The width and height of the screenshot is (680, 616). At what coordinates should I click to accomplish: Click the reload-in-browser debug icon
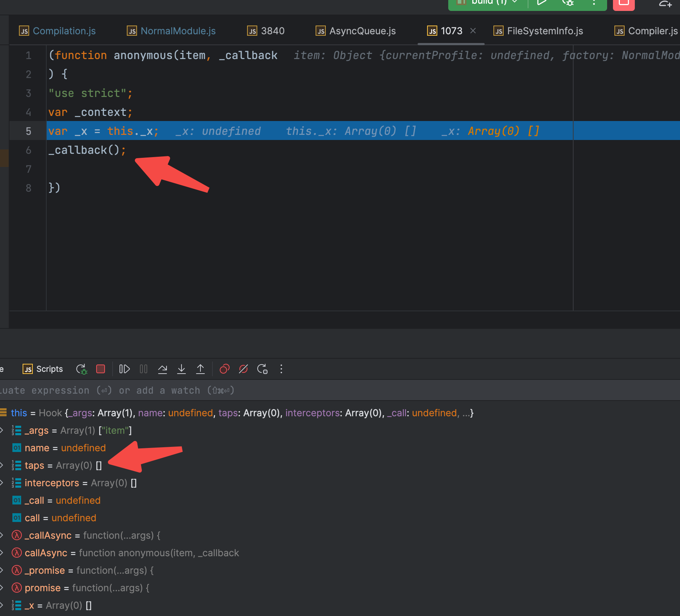pos(262,369)
